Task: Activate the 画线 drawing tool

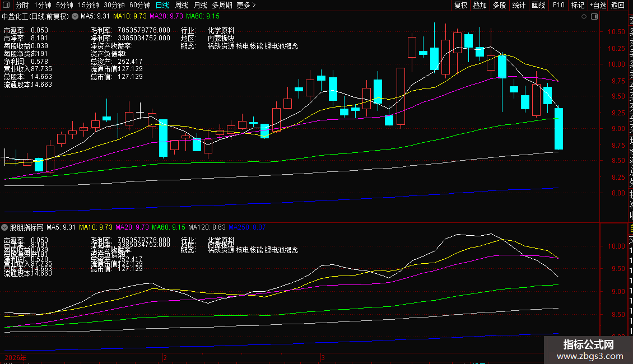Action: [538, 5]
